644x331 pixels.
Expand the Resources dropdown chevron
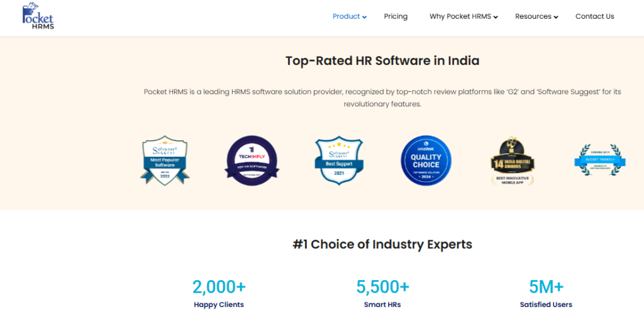click(556, 17)
